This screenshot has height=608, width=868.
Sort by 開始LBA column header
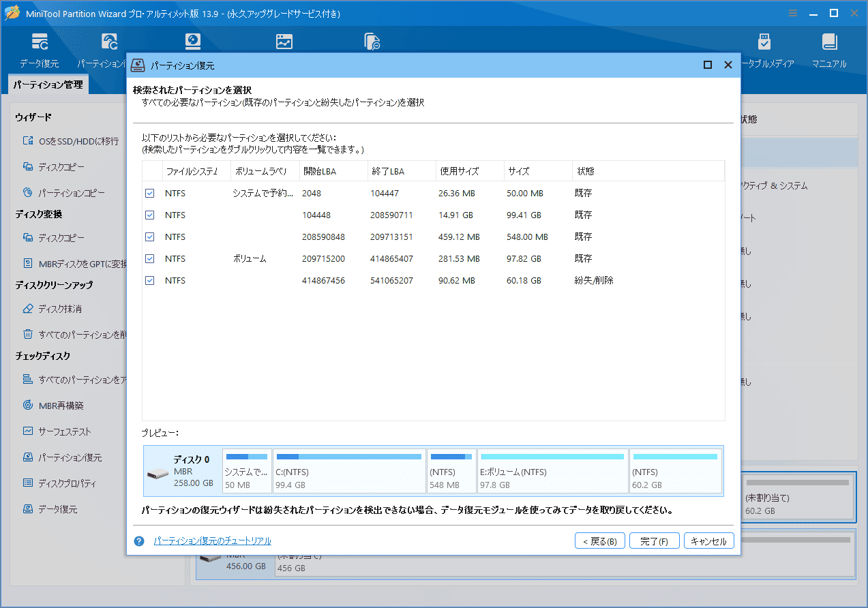(x=333, y=171)
